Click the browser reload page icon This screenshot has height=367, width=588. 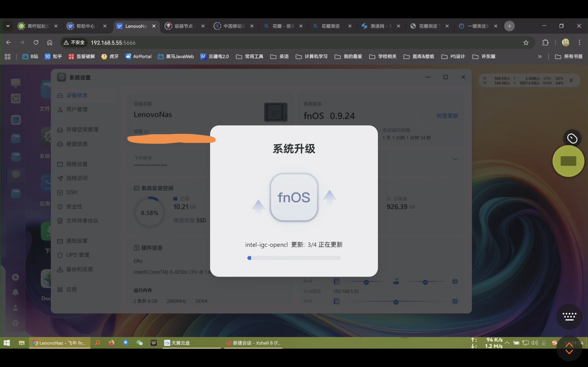36,42
